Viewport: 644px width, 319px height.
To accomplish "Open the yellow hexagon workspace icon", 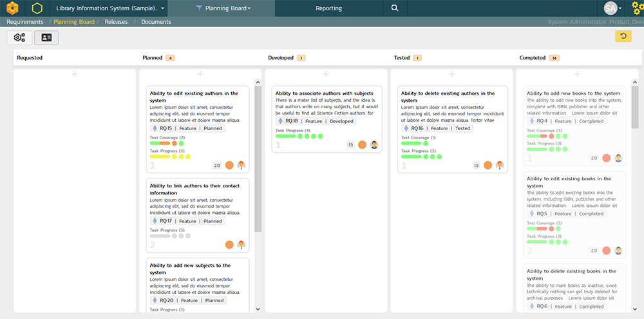I will [x=37, y=8].
